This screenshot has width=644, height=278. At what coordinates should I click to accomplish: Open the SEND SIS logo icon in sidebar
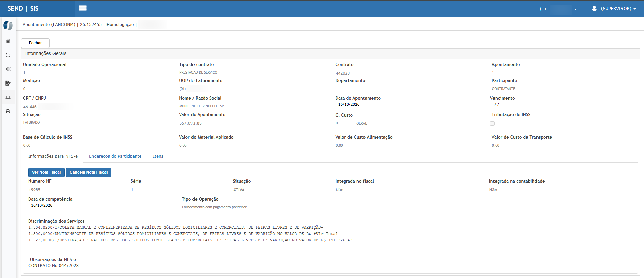pos(8,25)
